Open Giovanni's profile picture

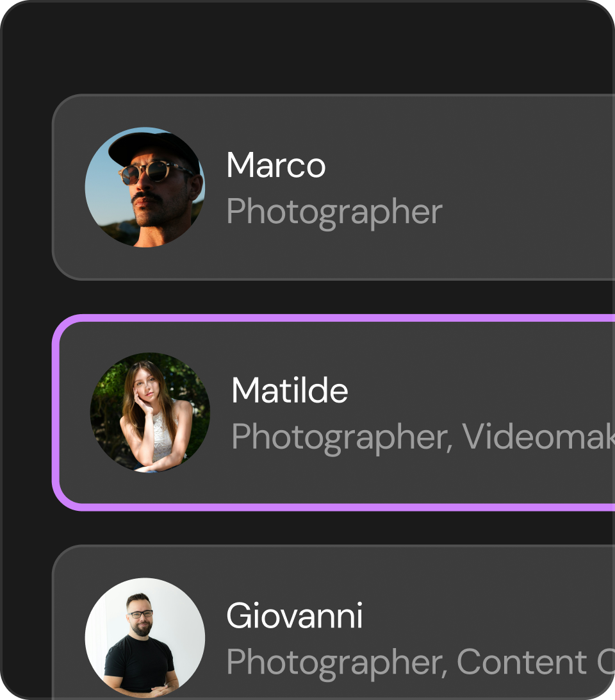145,638
